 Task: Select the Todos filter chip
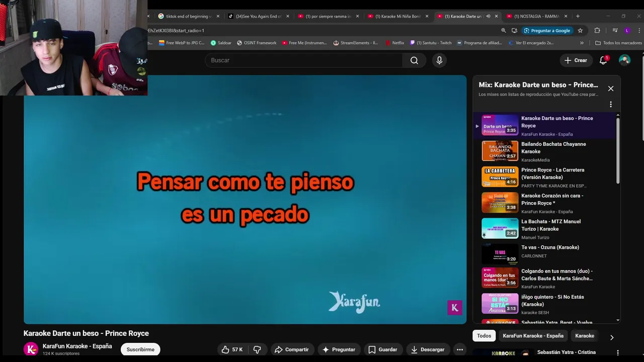tap(484, 336)
